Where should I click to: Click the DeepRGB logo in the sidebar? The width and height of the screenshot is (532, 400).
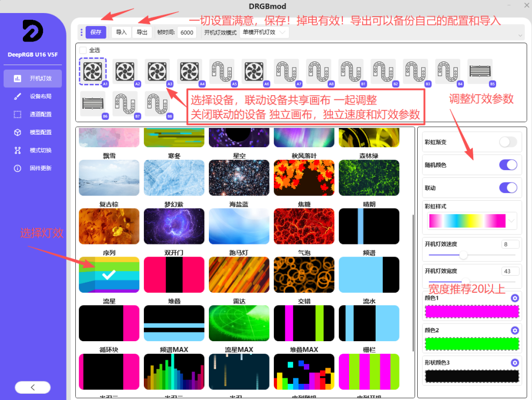coord(33,31)
